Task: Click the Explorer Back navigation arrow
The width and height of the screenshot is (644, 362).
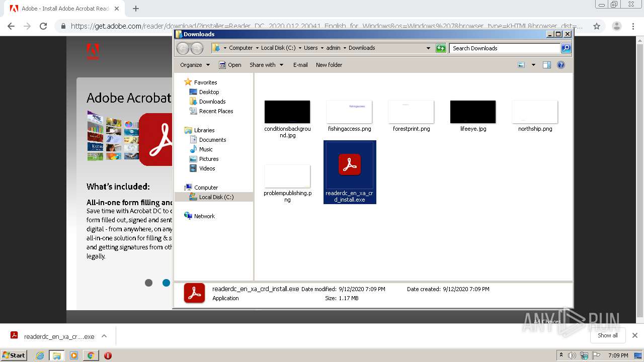Action: pos(183,48)
